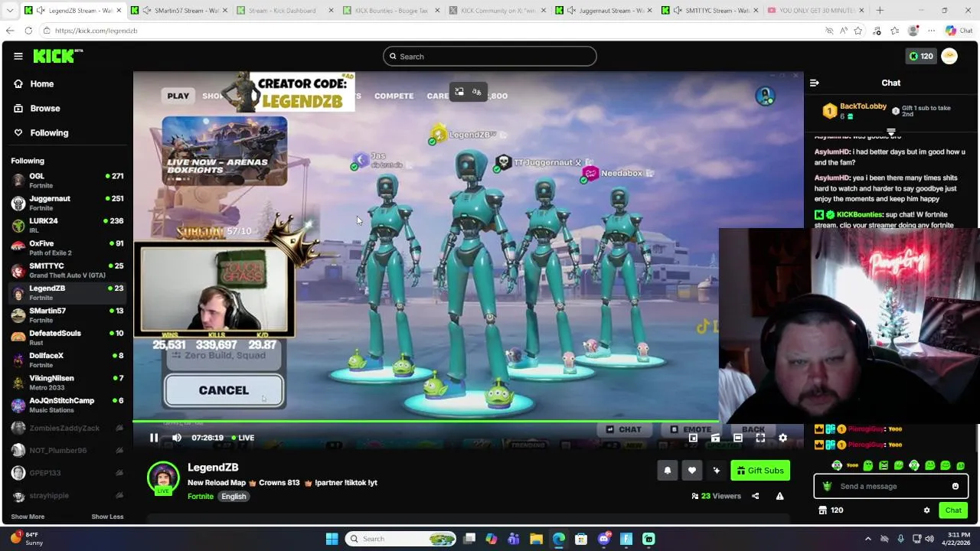This screenshot has width=980, height=551.
Task: Add page to favorites star icon
Action: (858, 31)
